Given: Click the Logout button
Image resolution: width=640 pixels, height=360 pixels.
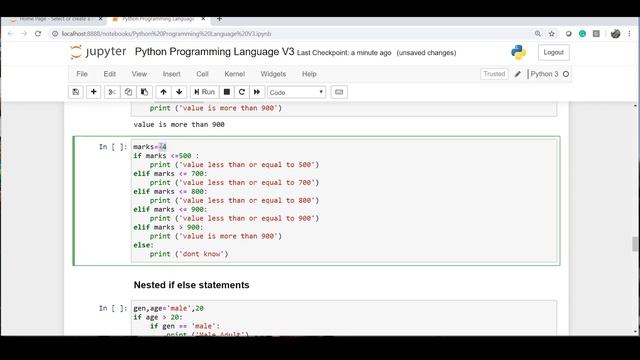Looking at the screenshot, I should click(x=553, y=52).
